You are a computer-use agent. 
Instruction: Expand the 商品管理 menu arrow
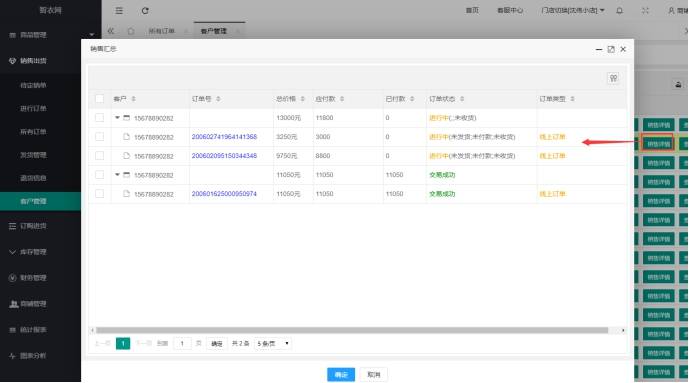(91, 35)
